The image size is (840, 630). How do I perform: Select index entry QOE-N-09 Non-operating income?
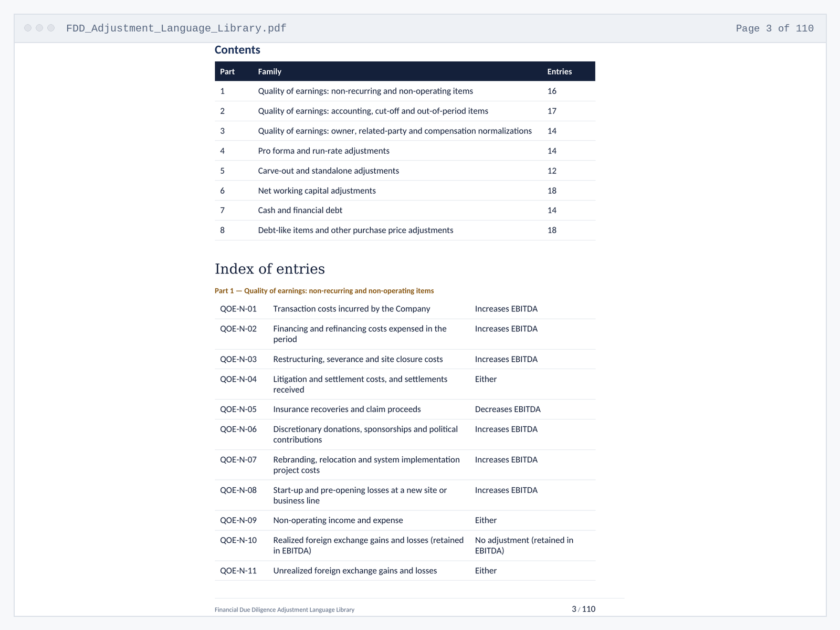(x=405, y=520)
